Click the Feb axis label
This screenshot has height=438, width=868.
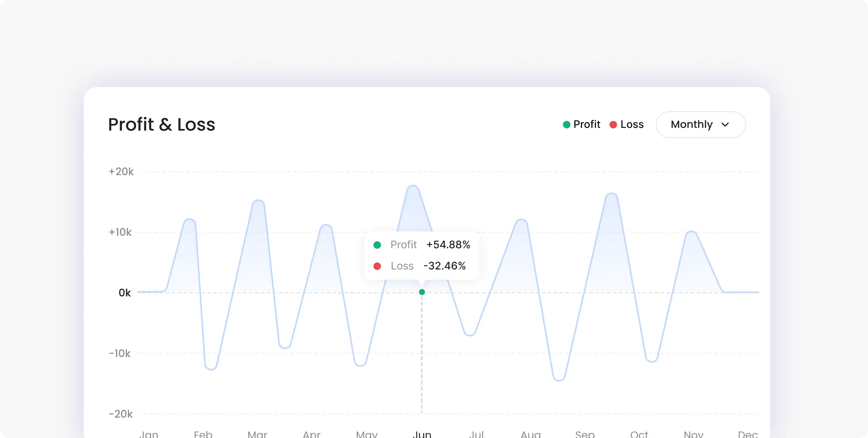203,434
